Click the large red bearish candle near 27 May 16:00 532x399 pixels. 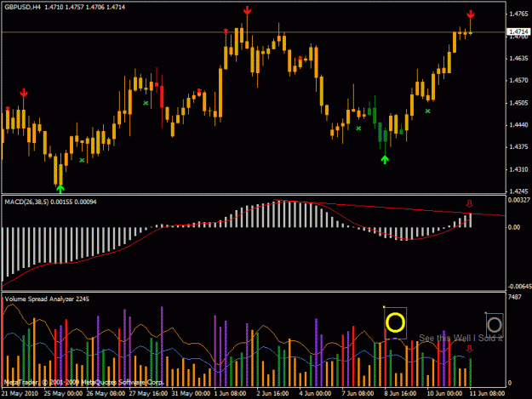[162, 97]
